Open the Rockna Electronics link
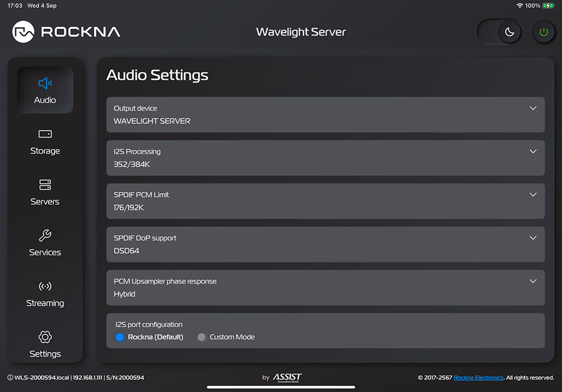This screenshot has width=562, height=392. coord(478,377)
